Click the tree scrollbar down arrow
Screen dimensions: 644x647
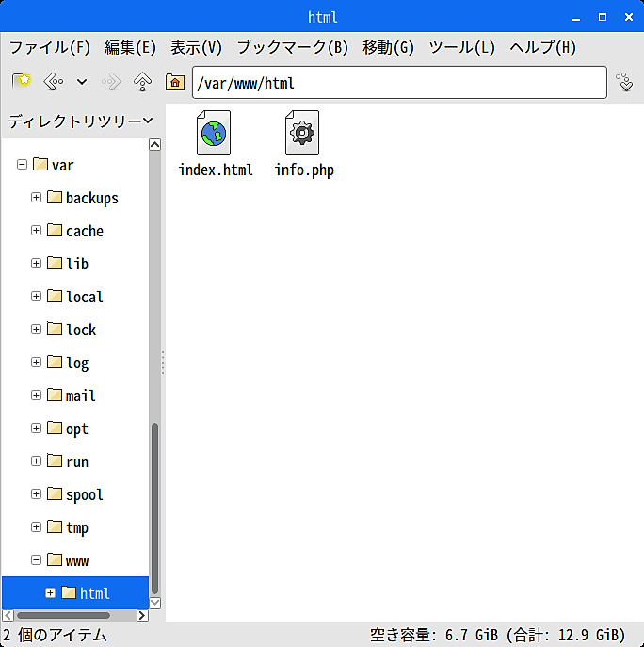(154, 603)
